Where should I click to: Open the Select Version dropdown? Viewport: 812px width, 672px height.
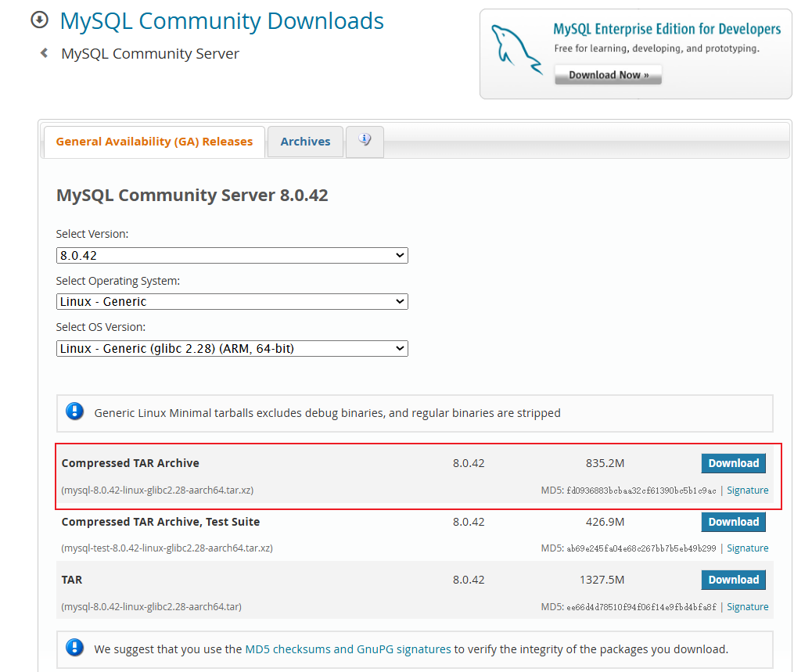232,255
